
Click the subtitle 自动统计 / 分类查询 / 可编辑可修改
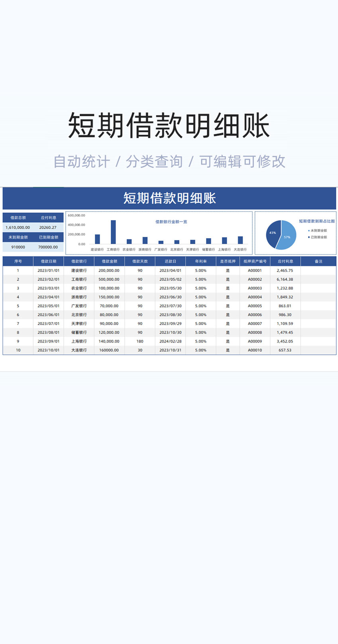169,161
